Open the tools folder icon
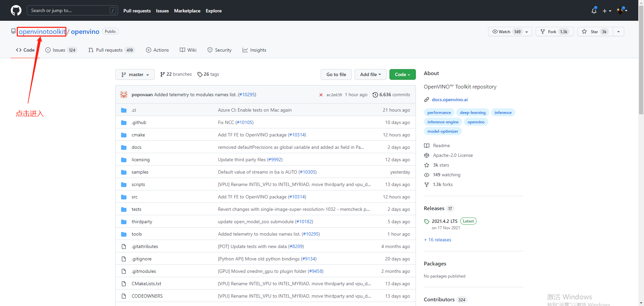Screen dimensions: 644x306 pyautogui.click(x=124, y=234)
